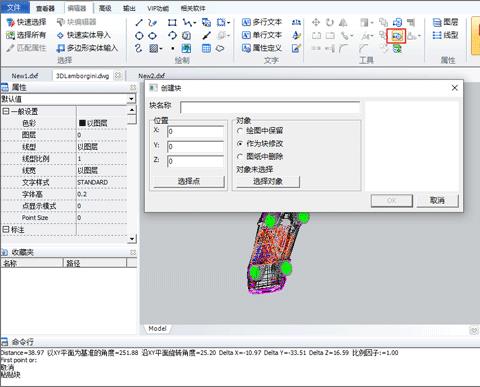Open the 输出 ribbon tab
Image resolution: width=480 pixels, height=387 pixels.
point(129,8)
